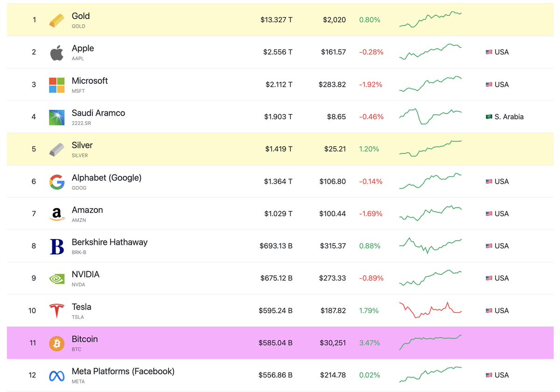
Task: Click Saudi Aramco's price sparkline
Action: (430, 117)
